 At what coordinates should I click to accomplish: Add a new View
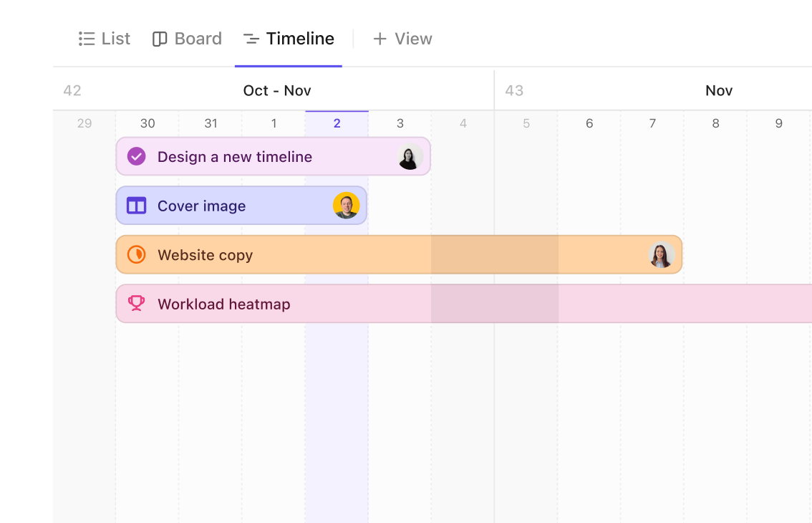point(413,39)
